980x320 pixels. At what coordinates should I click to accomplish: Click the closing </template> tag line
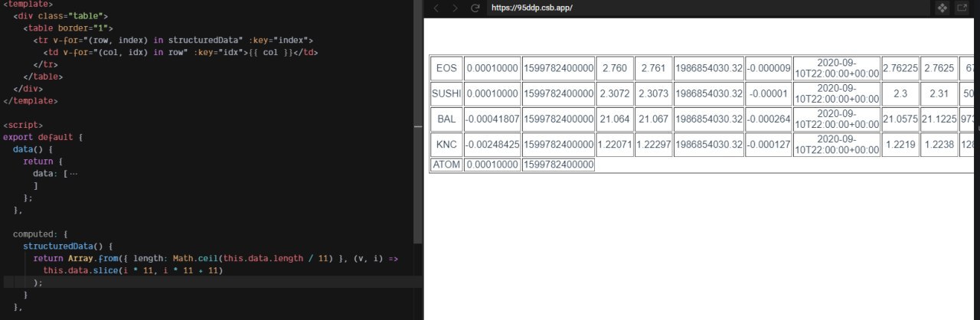coord(30,100)
